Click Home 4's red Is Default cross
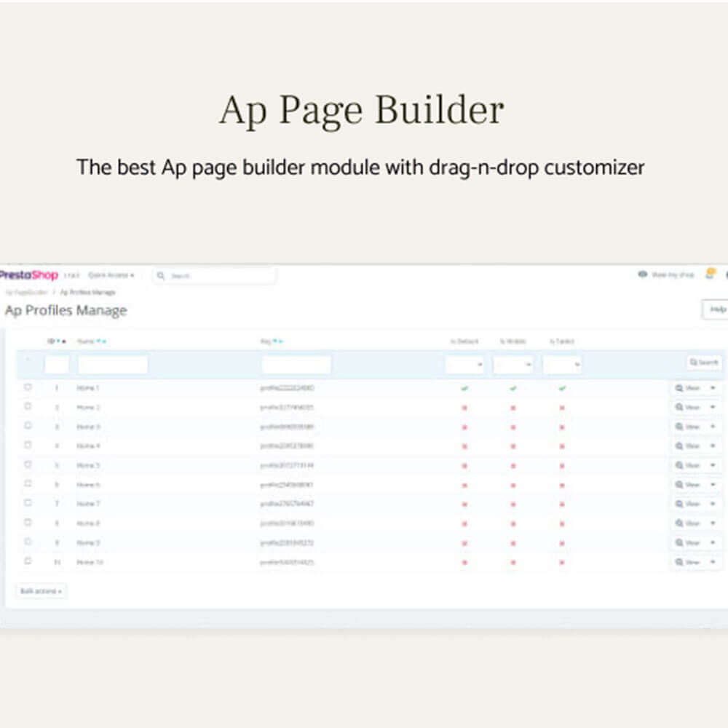Image resolution: width=728 pixels, height=728 pixels. [464, 446]
